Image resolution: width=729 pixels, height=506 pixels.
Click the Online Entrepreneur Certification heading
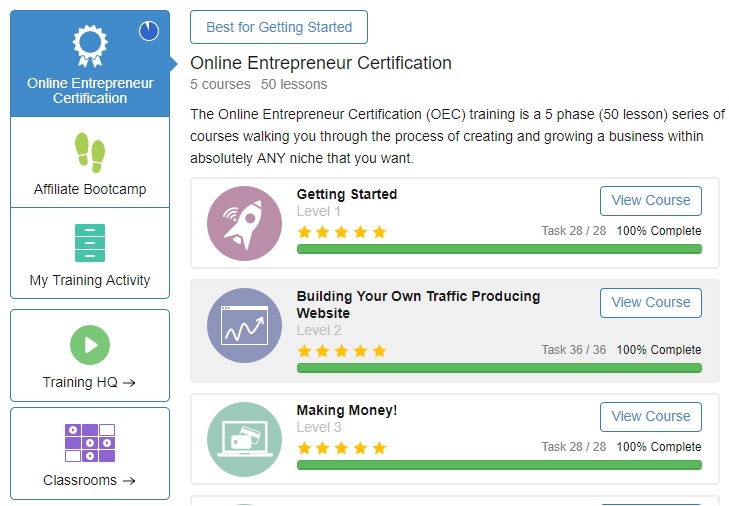321,63
